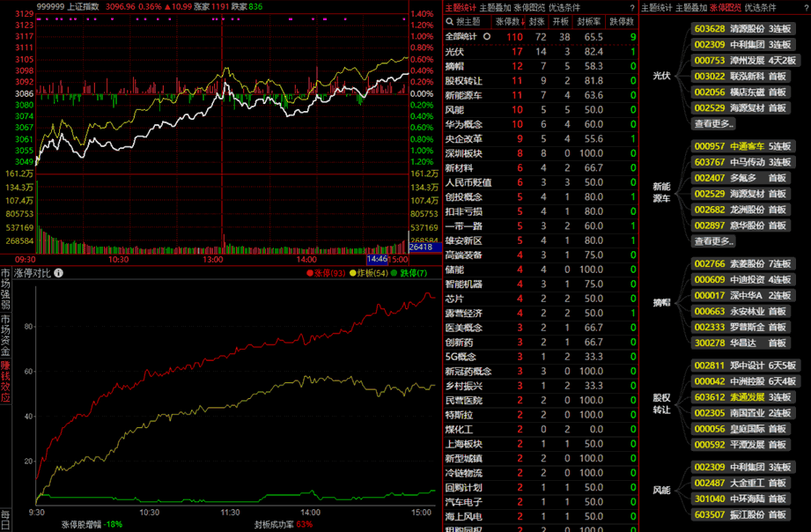
Task: Open stock chip 000753 漳州发展
Action: [x=745, y=61]
